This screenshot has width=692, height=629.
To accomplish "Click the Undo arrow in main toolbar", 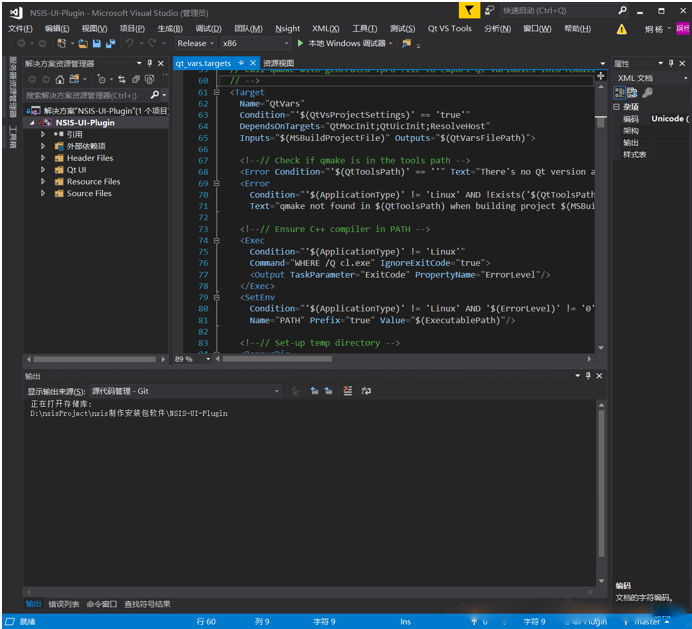I will [129, 43].
